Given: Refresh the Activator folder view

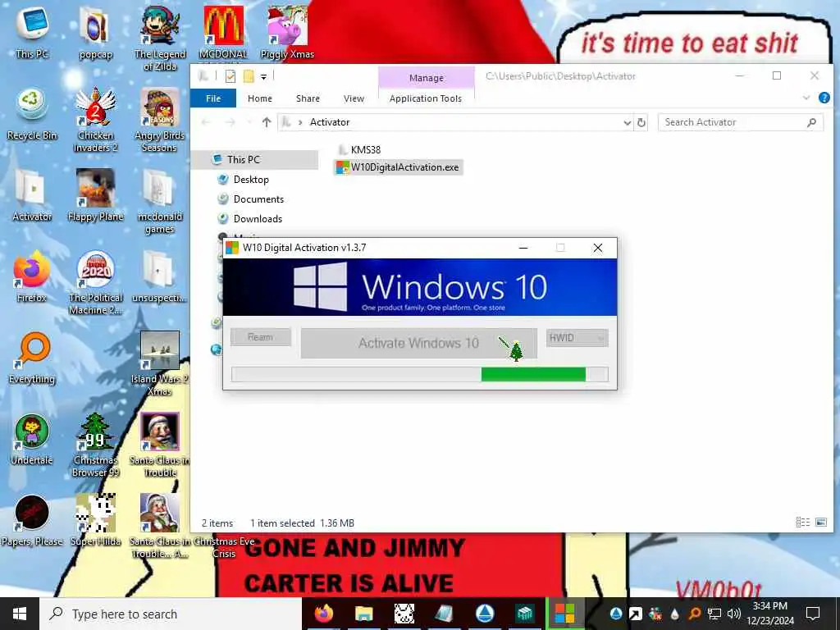Looking at the screenshot, I should (x=641, y=123).
